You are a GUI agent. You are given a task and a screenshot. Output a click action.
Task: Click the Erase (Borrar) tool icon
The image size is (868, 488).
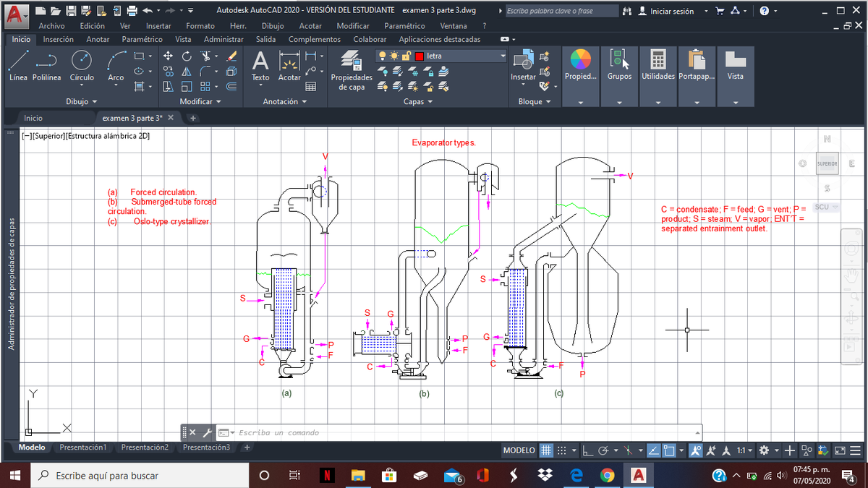pyautogui.click(x=231, y=56)
